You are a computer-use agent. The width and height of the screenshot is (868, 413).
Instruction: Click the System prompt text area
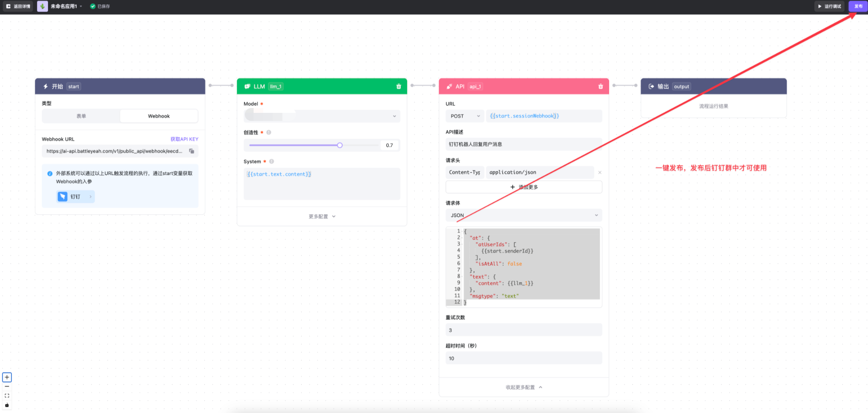click(322, 184)
